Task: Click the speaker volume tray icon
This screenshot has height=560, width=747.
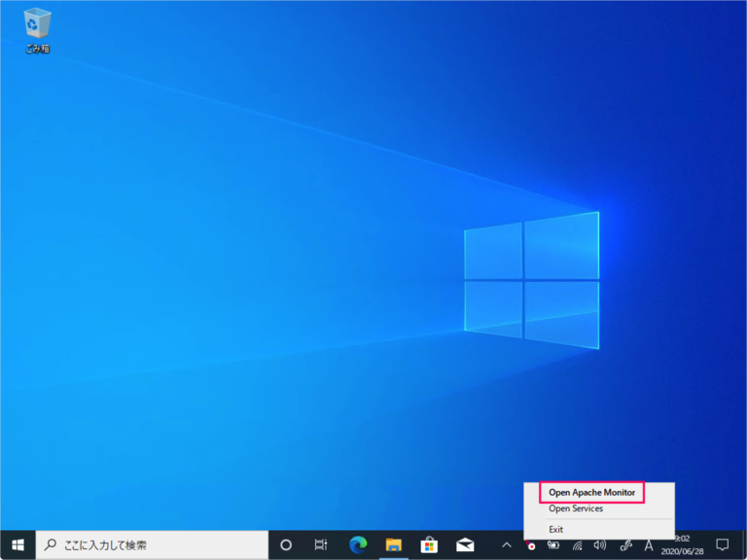Action: 600,544
